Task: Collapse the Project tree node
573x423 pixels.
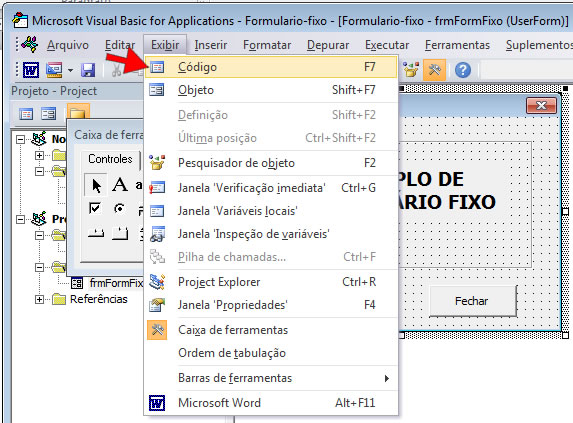Action: [x=20, y=219]
